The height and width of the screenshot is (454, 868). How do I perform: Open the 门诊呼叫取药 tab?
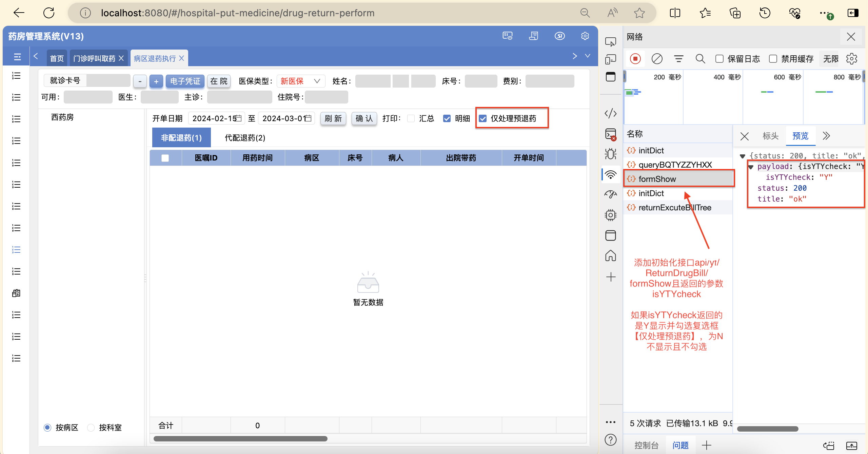(94, 58)
